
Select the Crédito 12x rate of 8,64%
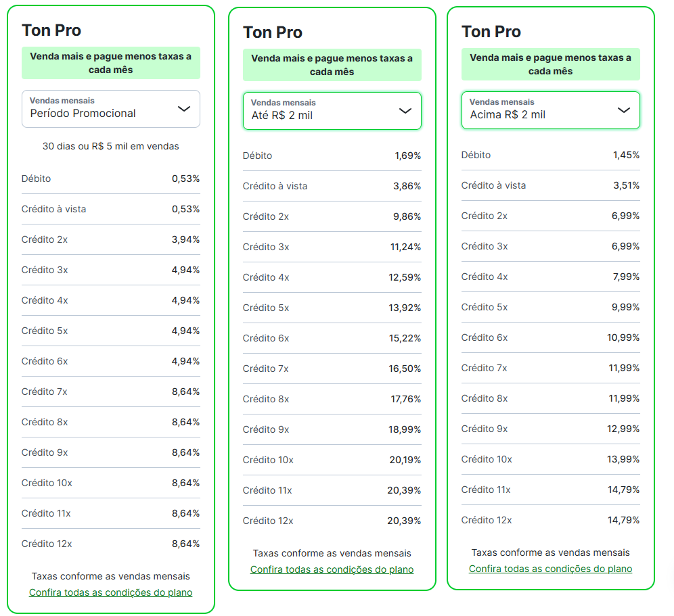tap(185, 544)
